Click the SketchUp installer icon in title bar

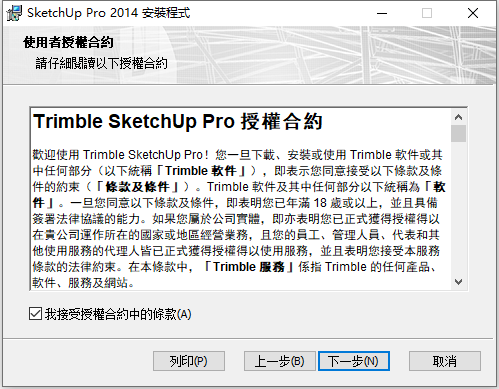(x=14, y=13)
